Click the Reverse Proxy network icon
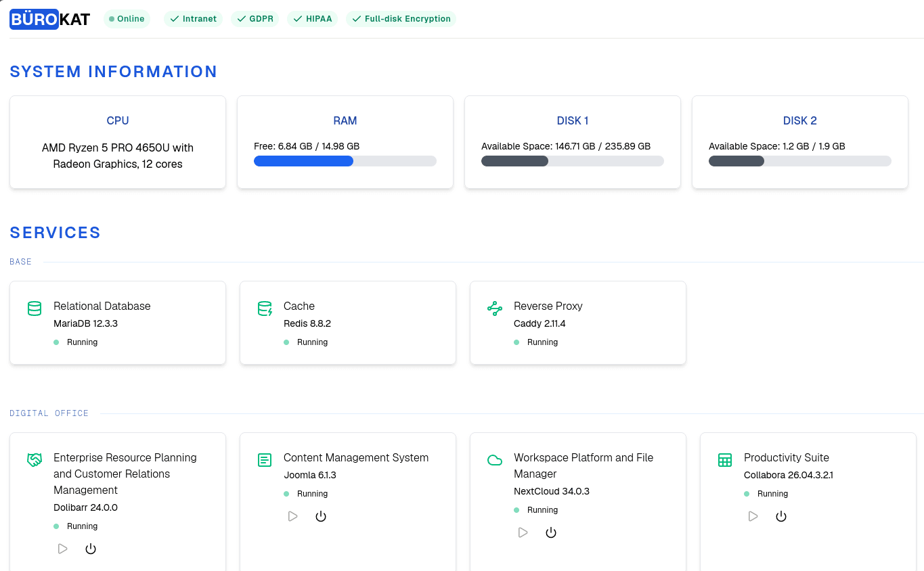924x571 pixels. click(495, 309)
